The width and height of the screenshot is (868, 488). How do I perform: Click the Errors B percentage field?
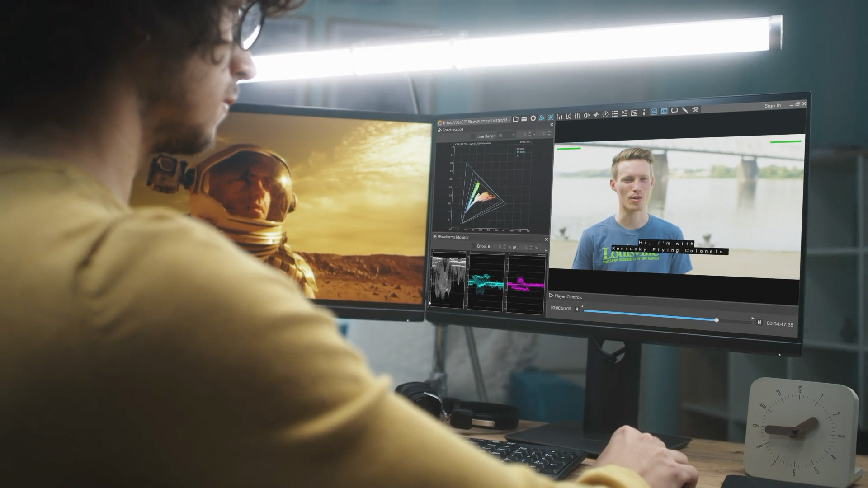[x=500, y=247]
